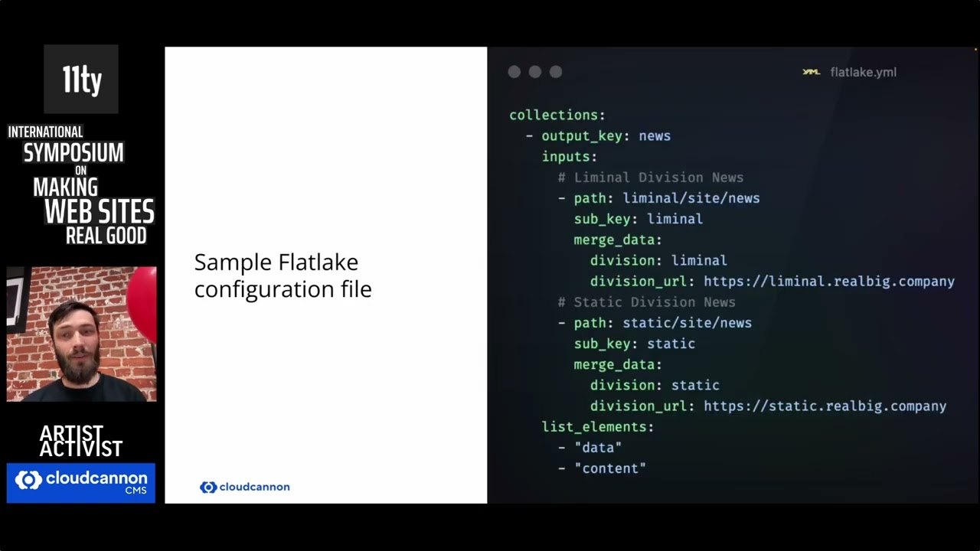Screen dimensions: 980x551
Task: Click the https://static.realbig.company URL
Action: coord(825,406)
